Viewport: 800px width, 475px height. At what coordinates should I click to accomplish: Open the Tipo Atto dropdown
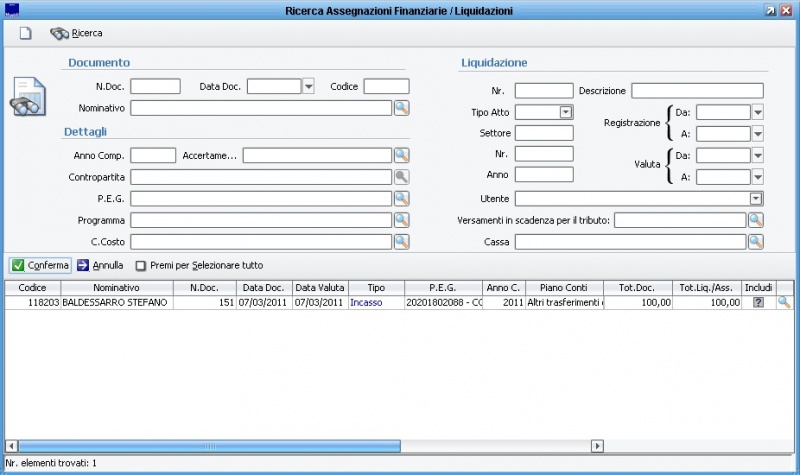click(x=566, y=112)
